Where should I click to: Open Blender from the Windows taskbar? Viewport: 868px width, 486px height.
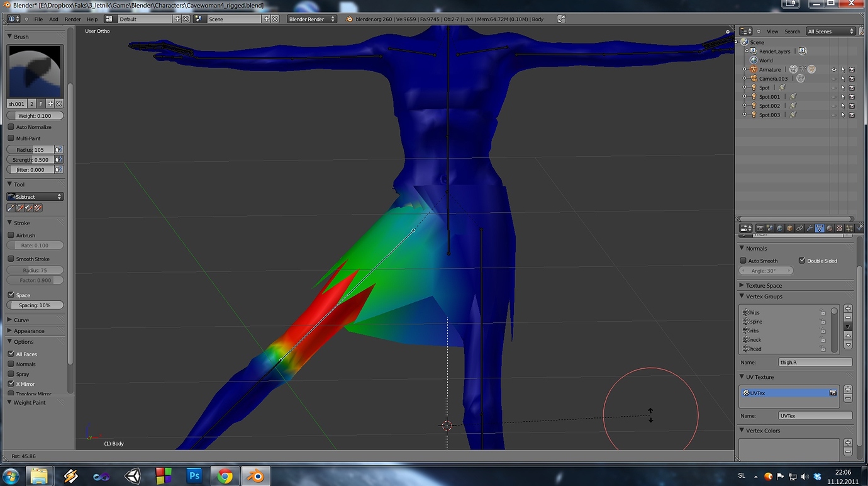255,476
